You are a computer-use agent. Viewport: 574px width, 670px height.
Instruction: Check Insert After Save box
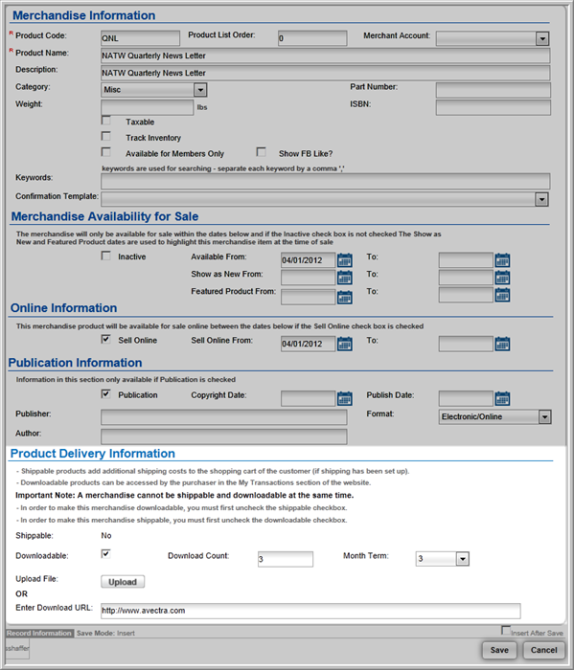(506, 630)
